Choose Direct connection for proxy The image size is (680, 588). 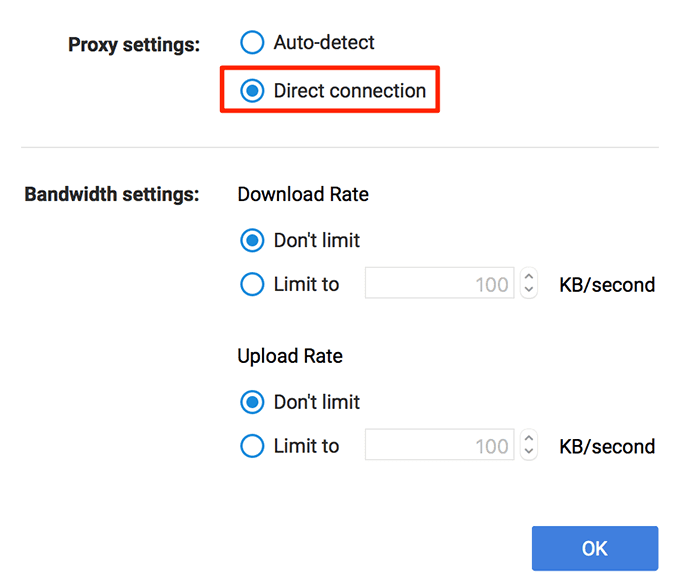click(x=253, y=91)
